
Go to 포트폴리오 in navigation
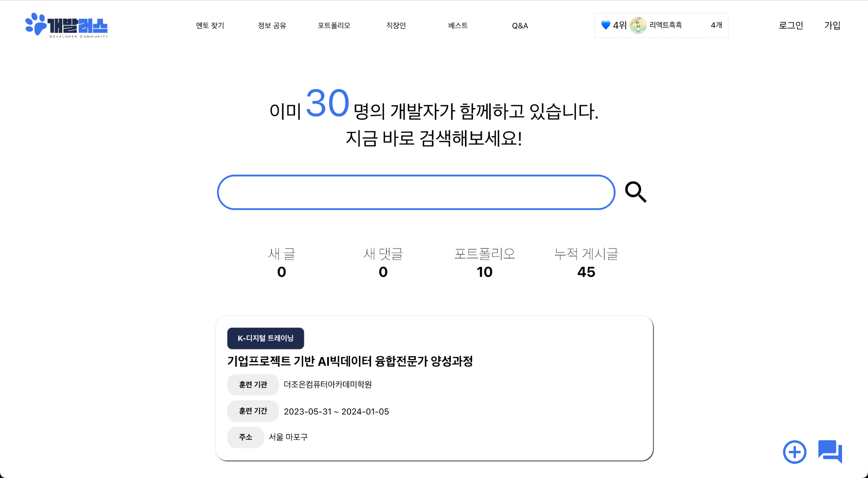click(334, 25)
